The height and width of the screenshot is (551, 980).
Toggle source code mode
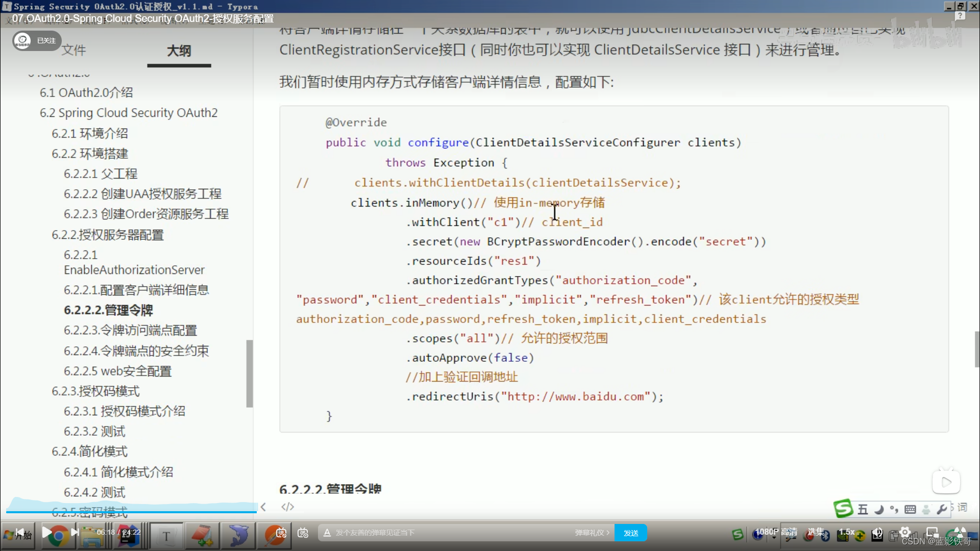[288, 507]
